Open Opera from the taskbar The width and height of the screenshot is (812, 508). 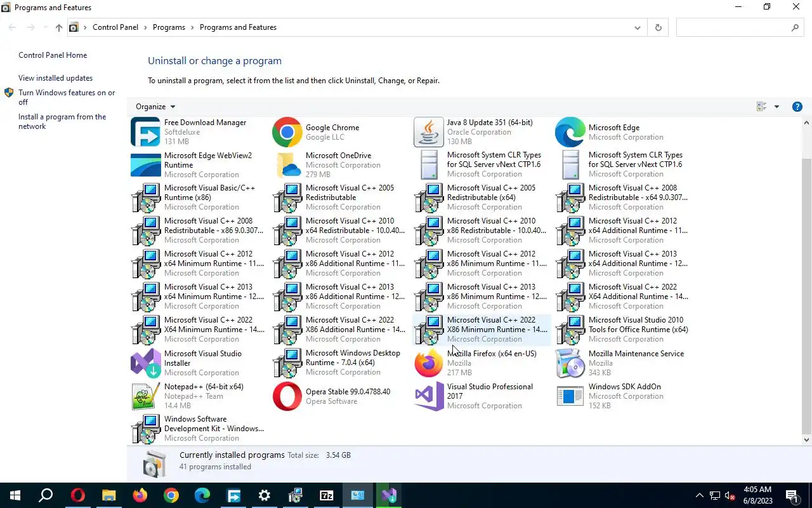(x=78, y=495)
